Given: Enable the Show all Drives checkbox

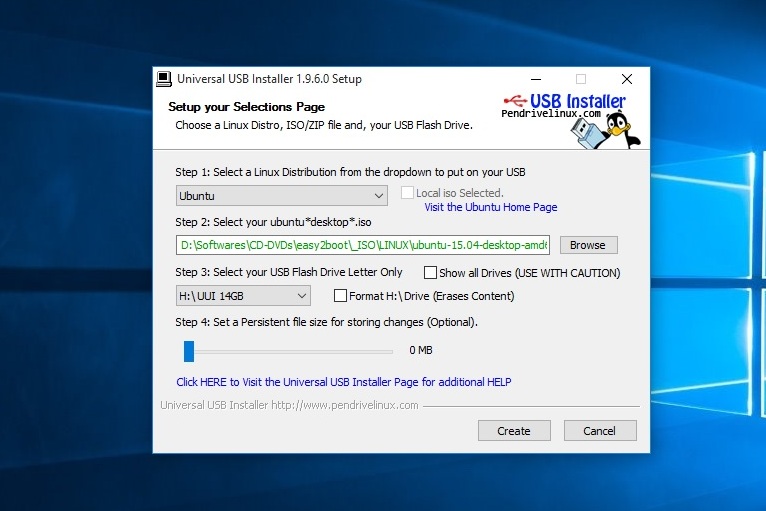Looking at the screenshot, I should click(430, 272).
